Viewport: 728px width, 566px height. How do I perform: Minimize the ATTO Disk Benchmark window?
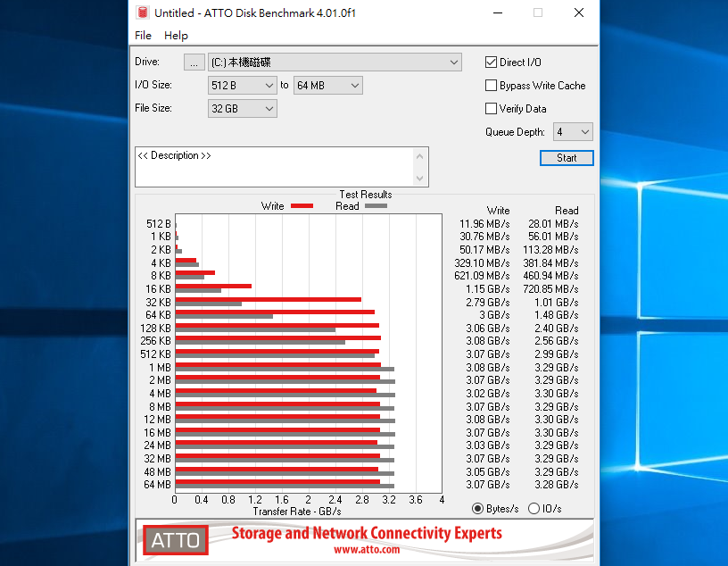tap(498, 13)
